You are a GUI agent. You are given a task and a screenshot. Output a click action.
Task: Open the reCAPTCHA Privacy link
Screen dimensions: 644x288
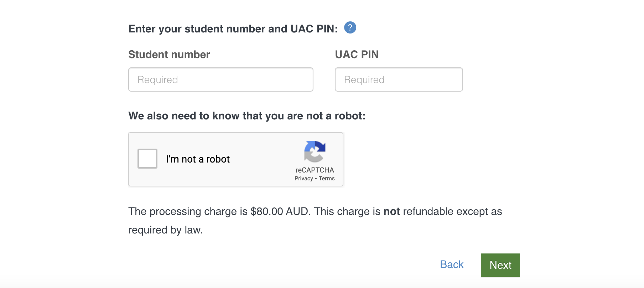[303, 179]
